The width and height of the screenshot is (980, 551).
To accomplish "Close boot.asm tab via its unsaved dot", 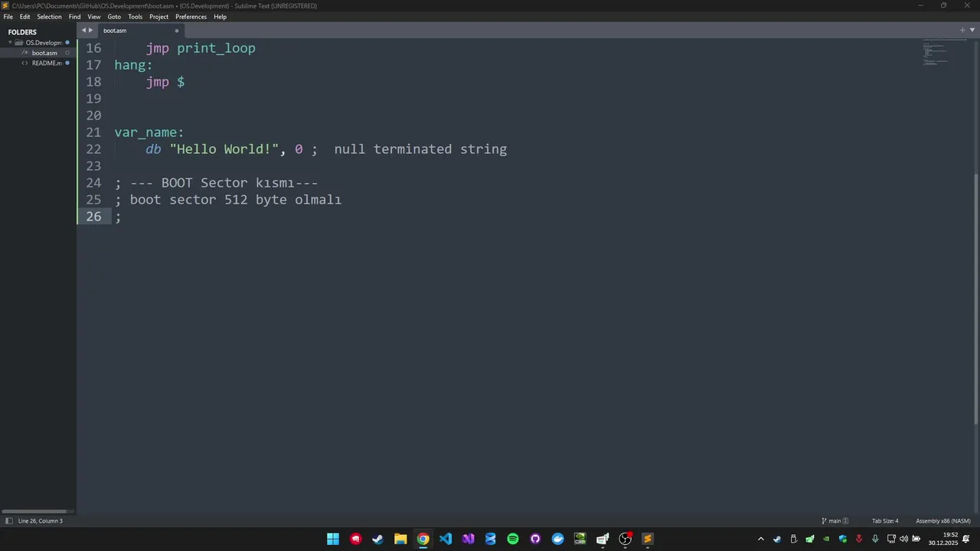I will (177, 31).
